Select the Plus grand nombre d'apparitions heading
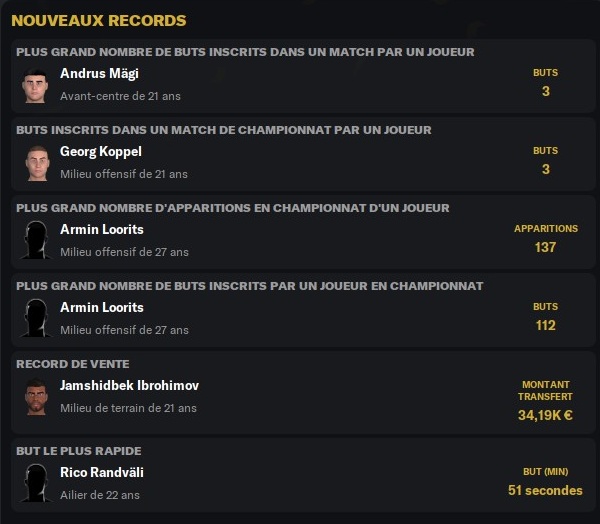 [x=233, y=208]
